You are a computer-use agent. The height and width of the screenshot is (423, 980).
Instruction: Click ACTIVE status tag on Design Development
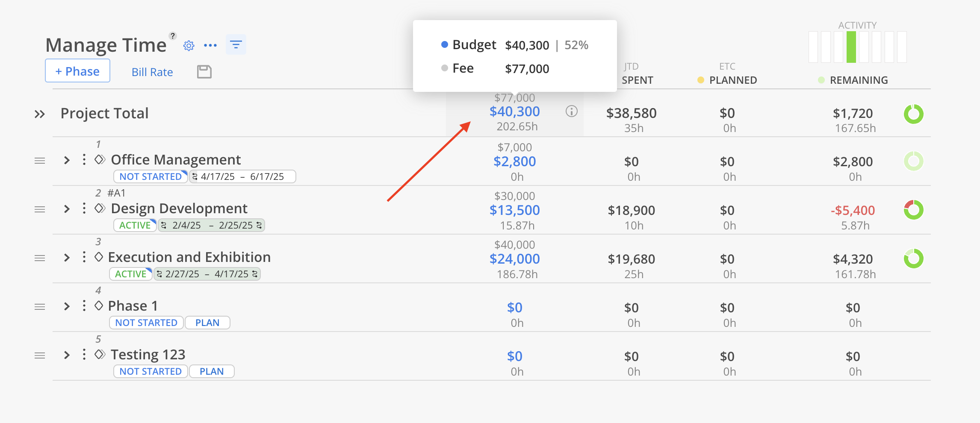tap(135, 225)
